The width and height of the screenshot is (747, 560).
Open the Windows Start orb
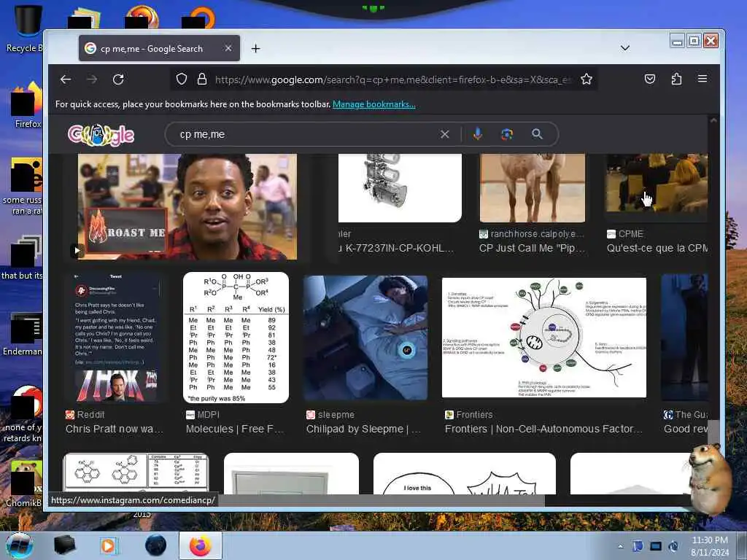click(x=19, y=545)
